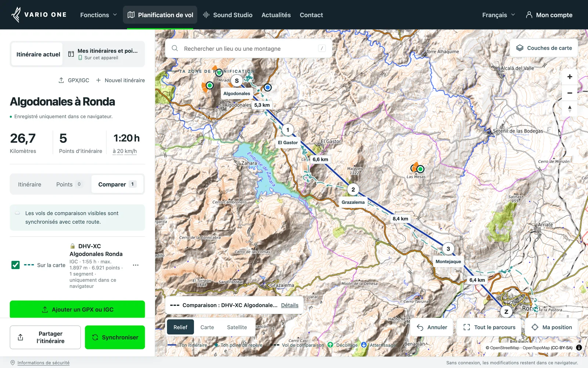This screenshot has height=368, width=588.
Task: Change the speed setting à 20 km/h
Action: [125, 151]
